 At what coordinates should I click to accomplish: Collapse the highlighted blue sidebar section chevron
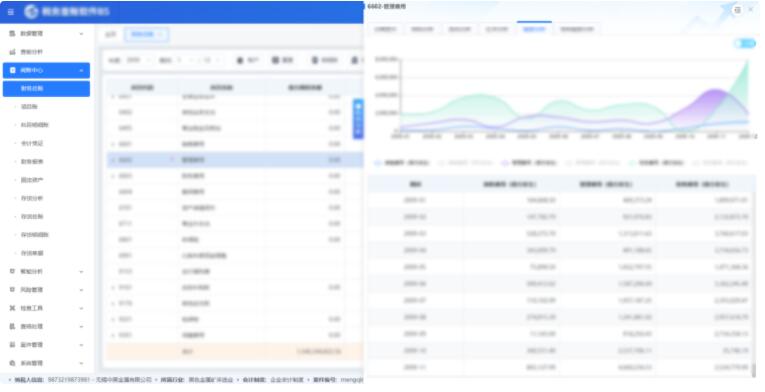click(x=81, y=71)
